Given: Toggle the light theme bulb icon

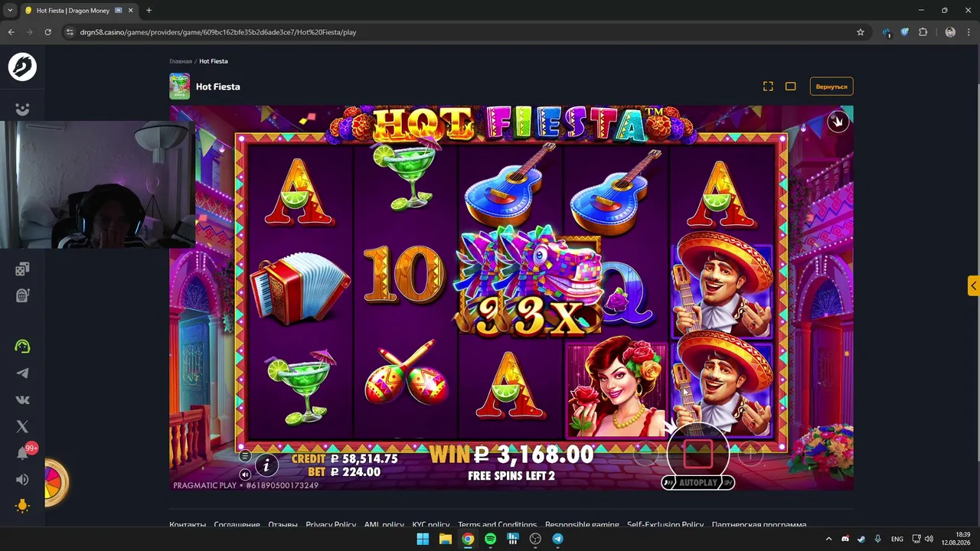Looking at the screenshot, I should pos(22,506).
